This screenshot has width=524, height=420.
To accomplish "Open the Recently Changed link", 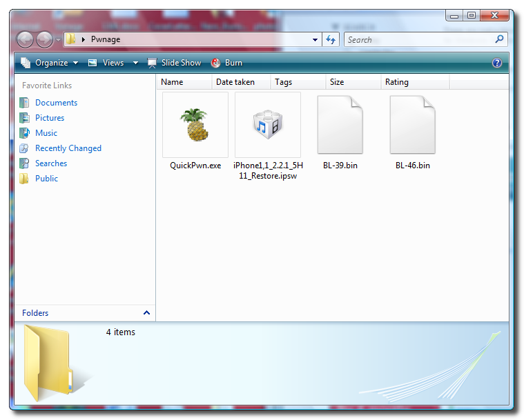I will 68,148.
